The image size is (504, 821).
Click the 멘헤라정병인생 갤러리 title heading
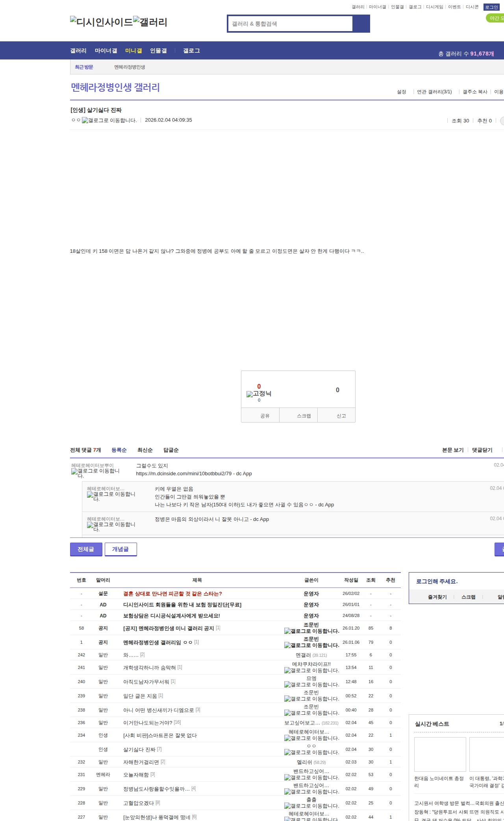[115, 87]
